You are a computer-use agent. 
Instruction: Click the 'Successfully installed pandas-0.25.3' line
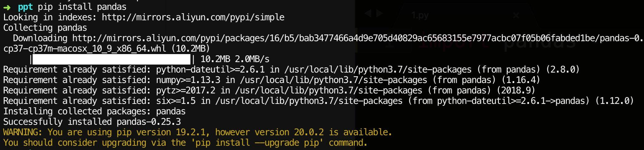tap(92, 122)
